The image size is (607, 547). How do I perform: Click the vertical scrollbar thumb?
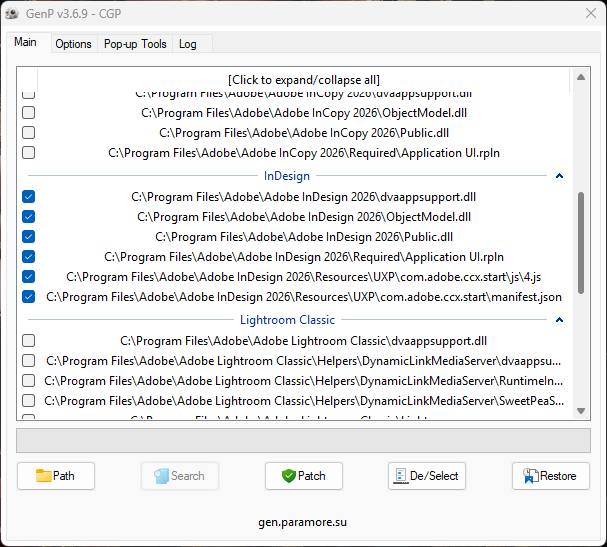(581, 243)
